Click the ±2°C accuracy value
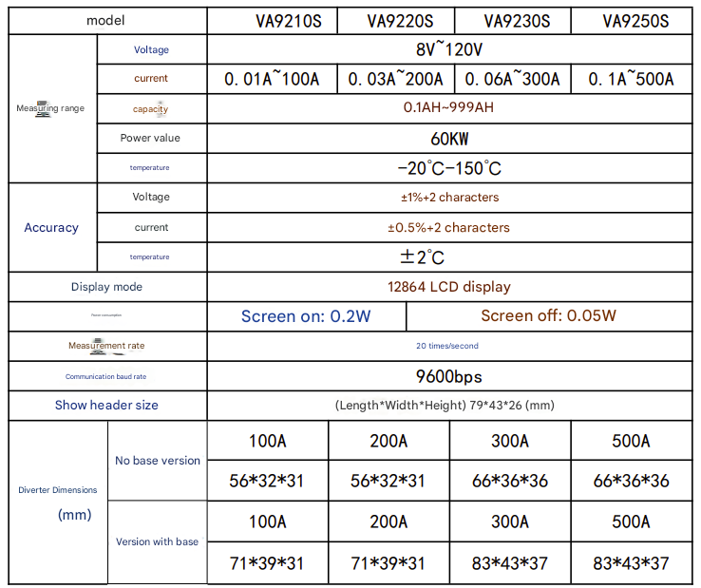The width and height of the screenshot is (701, 588). pos(422,257)
